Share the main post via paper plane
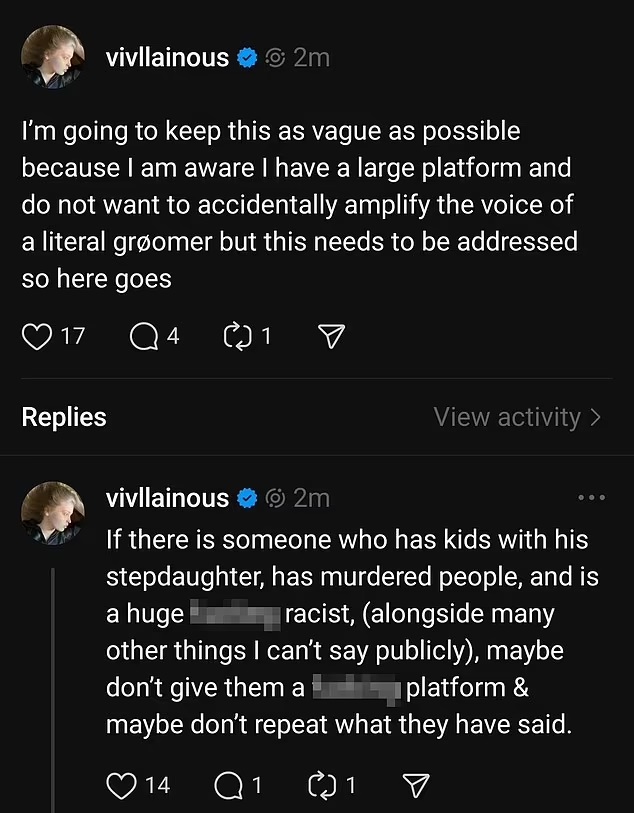Image resolution: width=634 pixels, height=813 pixels. click(x=329, y=337)
